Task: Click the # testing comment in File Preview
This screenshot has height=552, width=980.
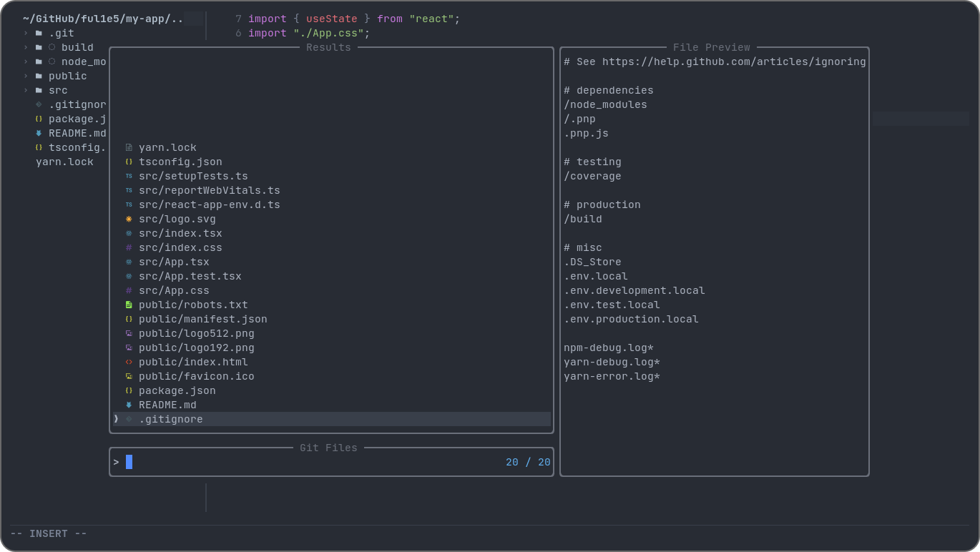Action: pyautogui.click(x=592, y=162)
